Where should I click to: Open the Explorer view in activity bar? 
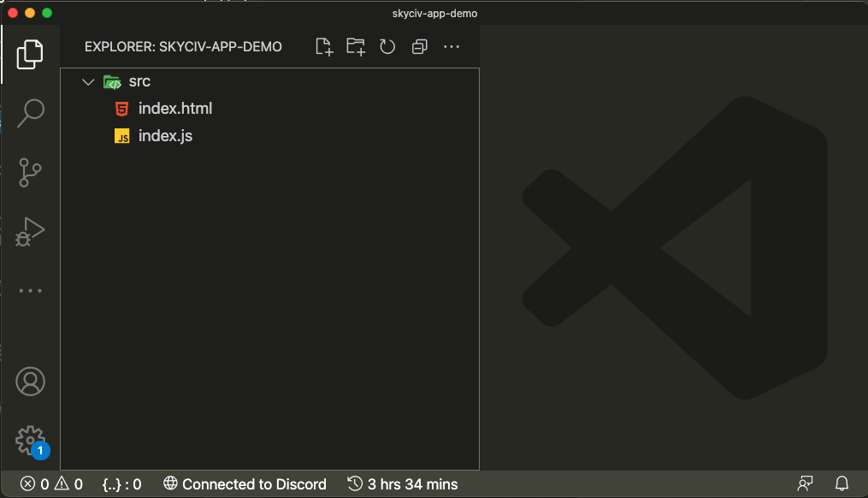(x=30, y=54)
